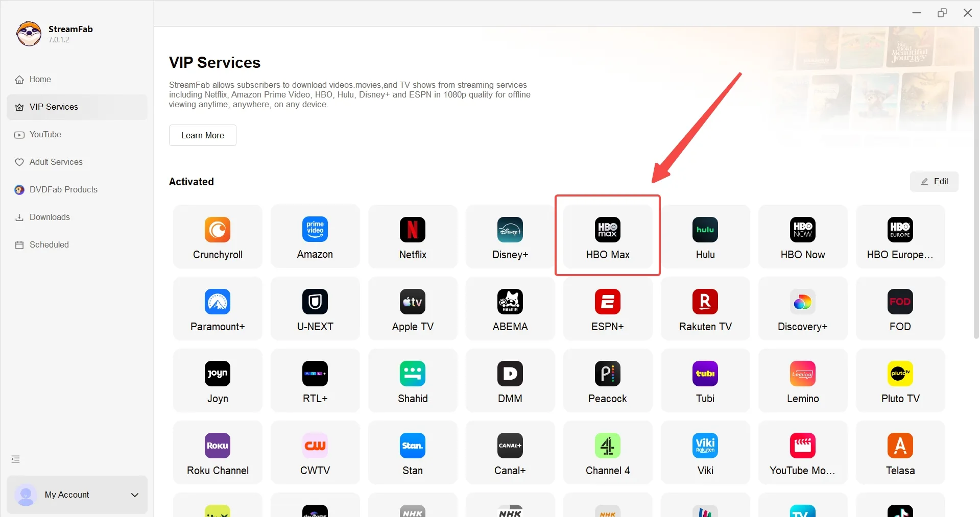Viewport: 980px width, 517px height.
Task: Open the Channel 4 downloader
Action: (607, 452)
